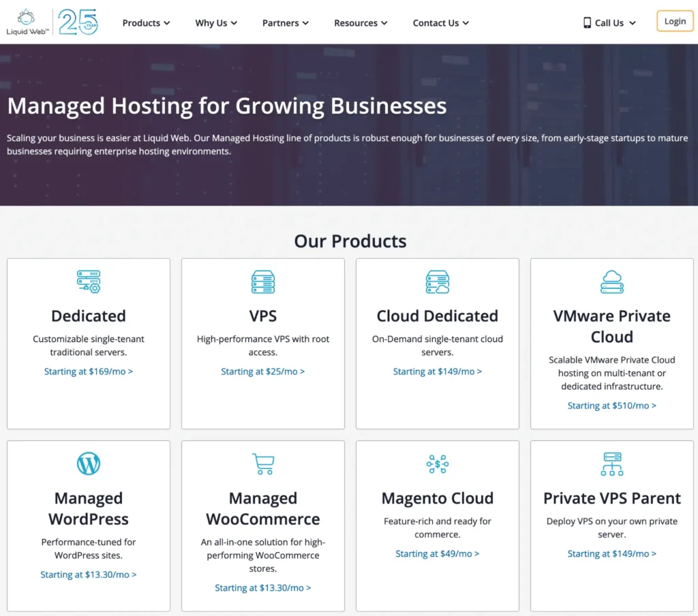The width and height of the screenshot is (698, 616).
Task: Open Managed WordPress Starting at $13.30/mo link
Action: 89,575
